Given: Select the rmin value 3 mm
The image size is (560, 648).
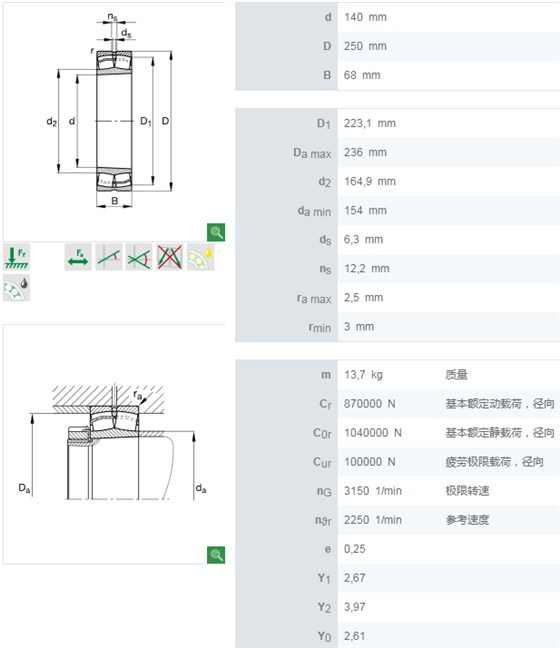Looking at the screenshot, I should 359,326.
